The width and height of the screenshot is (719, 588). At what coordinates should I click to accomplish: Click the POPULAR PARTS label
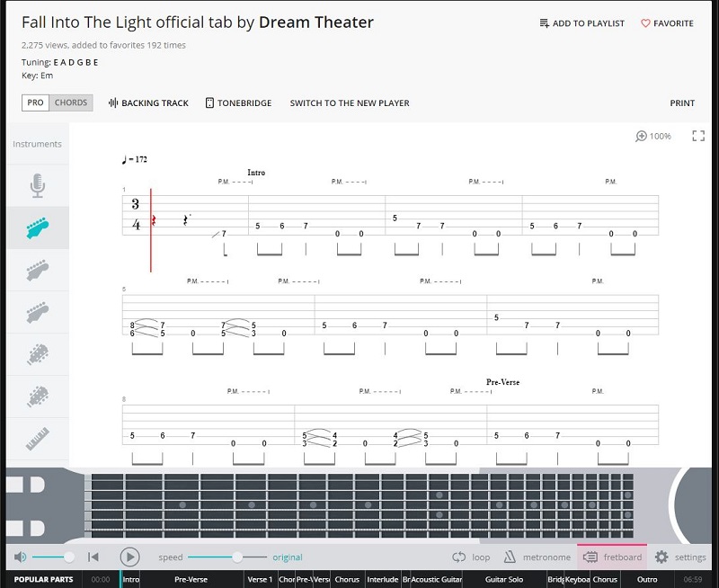(x=43, y=579)
